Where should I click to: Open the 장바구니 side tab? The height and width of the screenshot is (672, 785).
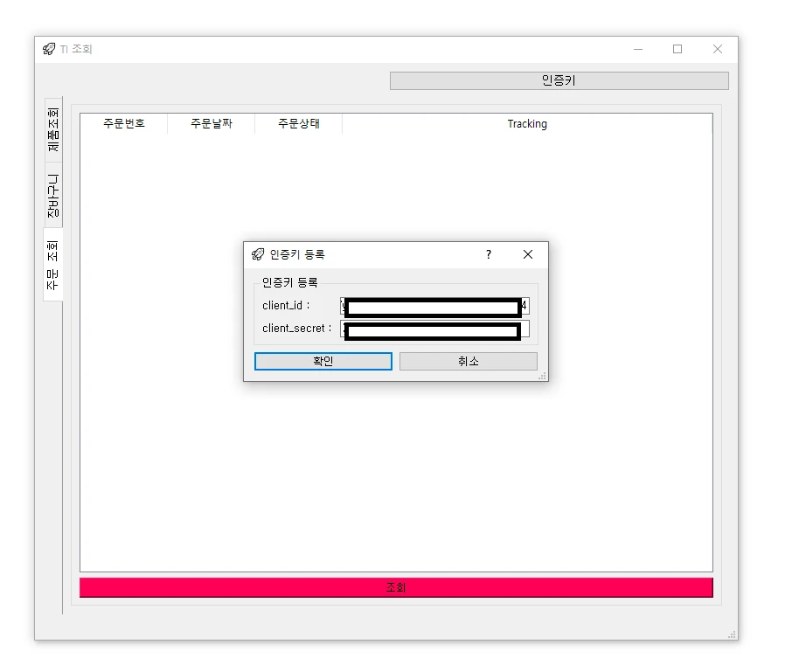53,195
